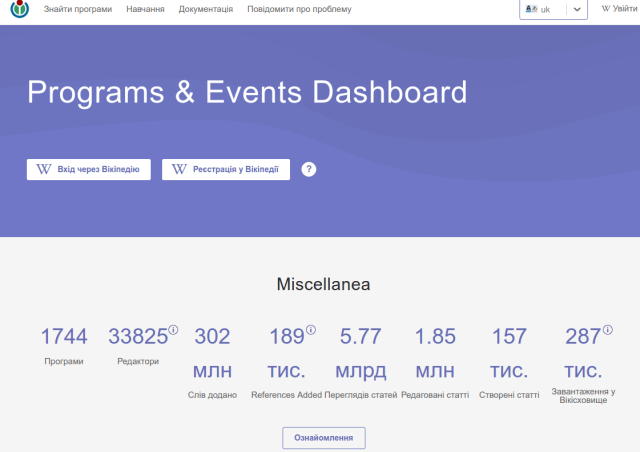Expand the language dropdown chevron arrow
640x452 pixels.
coord(578,9)
